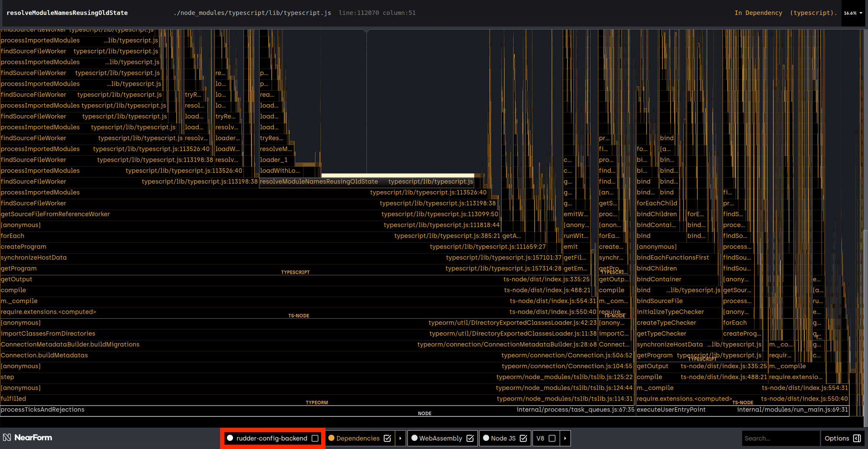The height and width of the screenshot is (449, 868).
Task: Select the synchronizeHostData frame at typescript.js:157101:37
Action: click(x=281, y=258)
